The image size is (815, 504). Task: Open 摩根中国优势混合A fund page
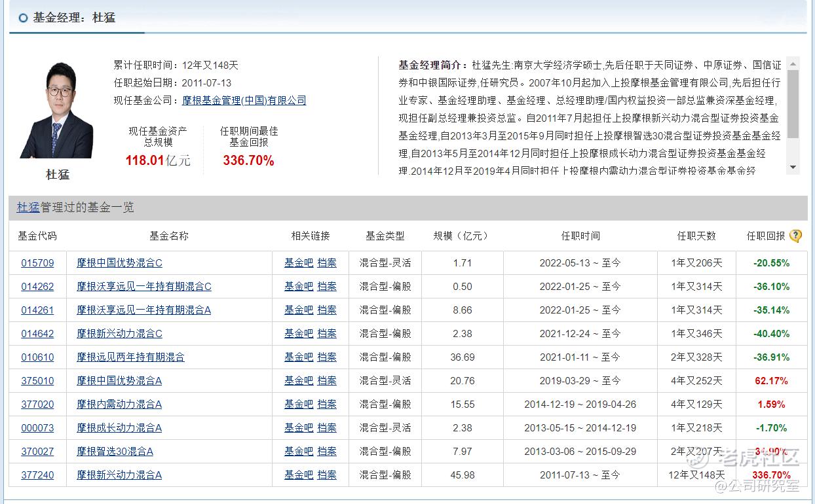click(119, 381)
